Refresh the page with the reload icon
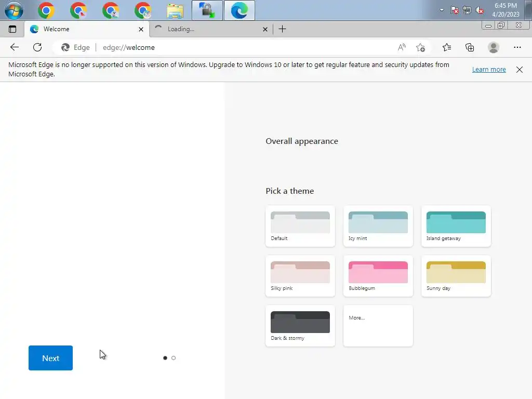Image resolution: width=532 pixels, height=399 pixels. click(x=37, y=47)
